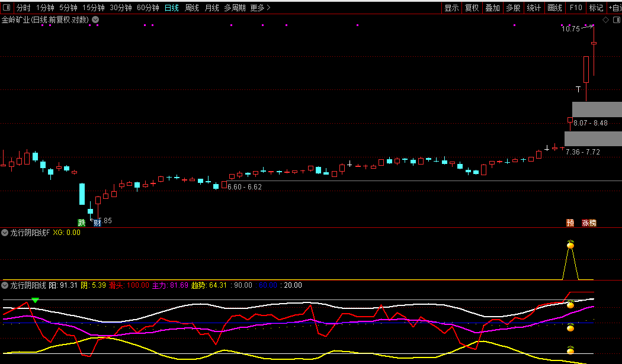Click the magenta 主力: 81.69 value
The image size is (622, 364).
point(170,285)
